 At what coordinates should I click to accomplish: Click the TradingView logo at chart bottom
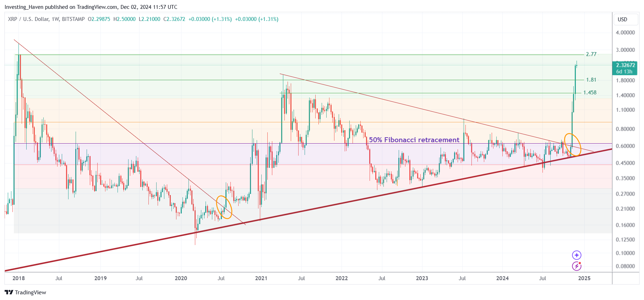(25, 292)
